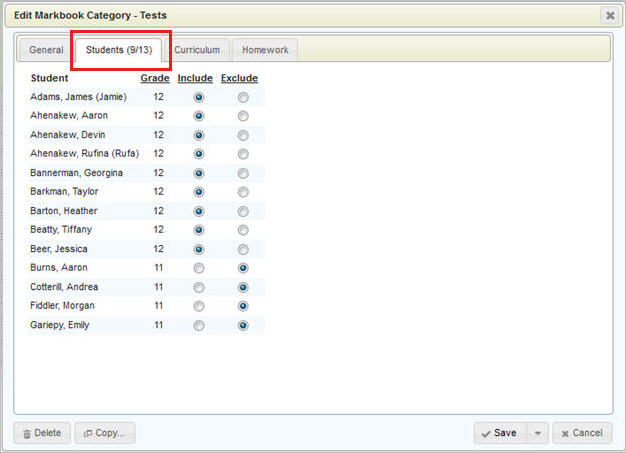The width and height of the screenshot is (626, 453).
Task: Exclude Bannerman, Georgina from the category
Action: 243,173
